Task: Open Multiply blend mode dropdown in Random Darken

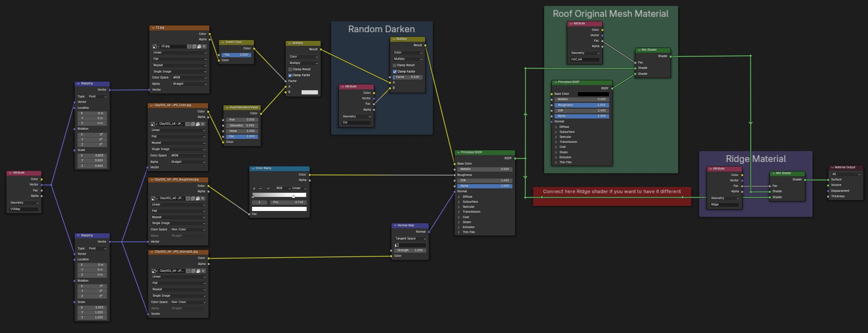Action: (x=408, y=59)
